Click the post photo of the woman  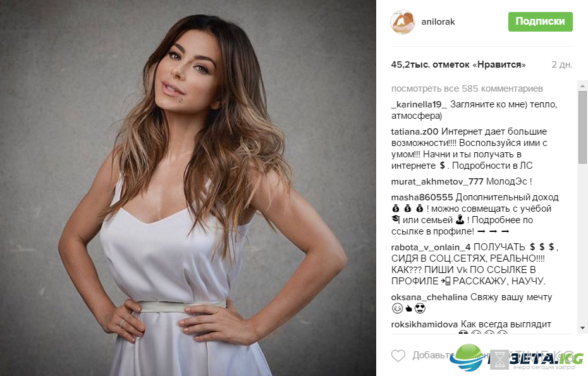(188, 188)
